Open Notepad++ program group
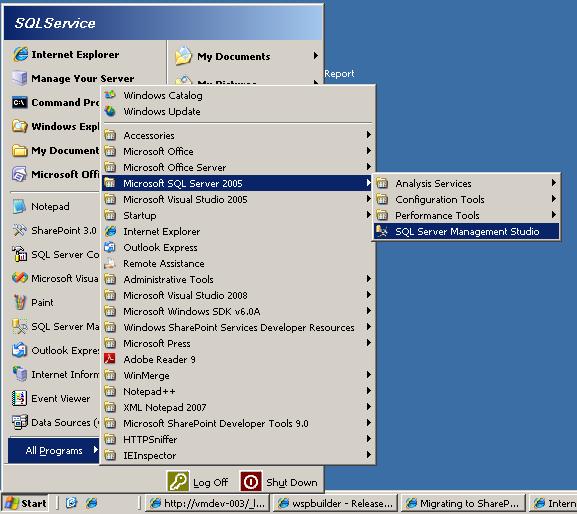The width and height of the screenshot is (577, 514). (237, 391)
